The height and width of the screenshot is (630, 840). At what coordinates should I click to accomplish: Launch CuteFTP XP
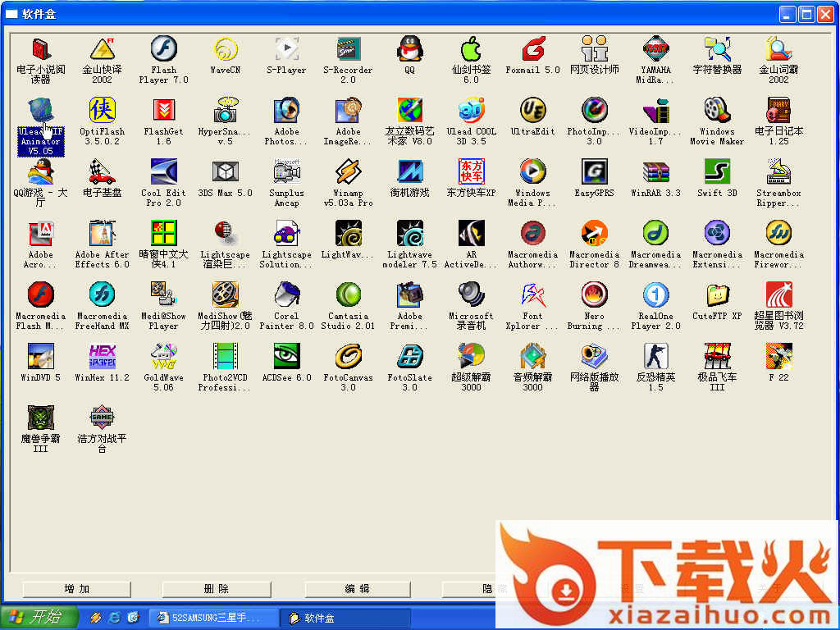click(x=717, y=295)
